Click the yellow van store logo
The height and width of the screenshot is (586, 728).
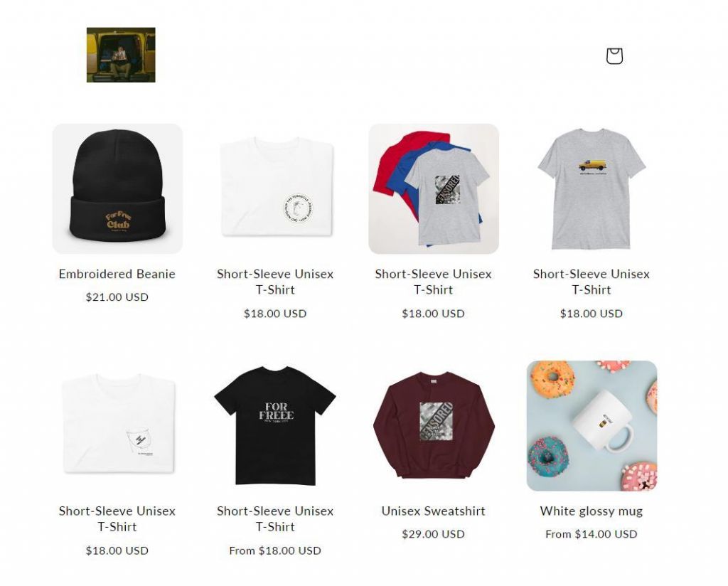pyautogui.click(x=121, y=55)
